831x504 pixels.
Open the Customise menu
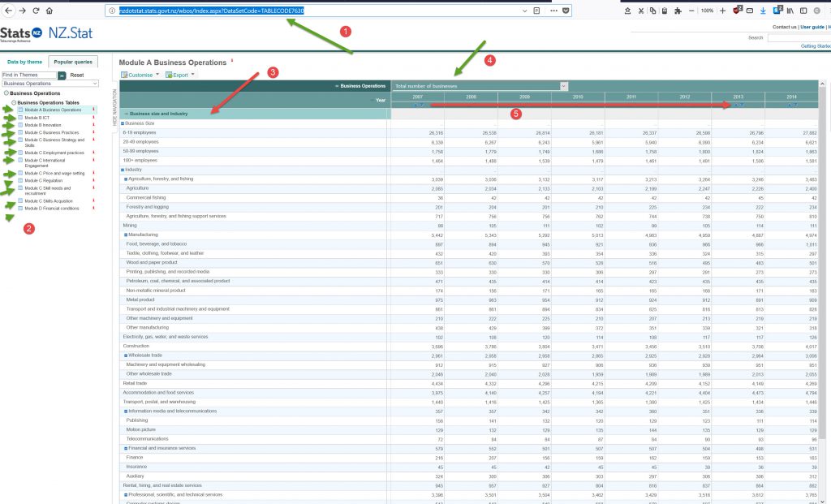(x=140, y=75)
